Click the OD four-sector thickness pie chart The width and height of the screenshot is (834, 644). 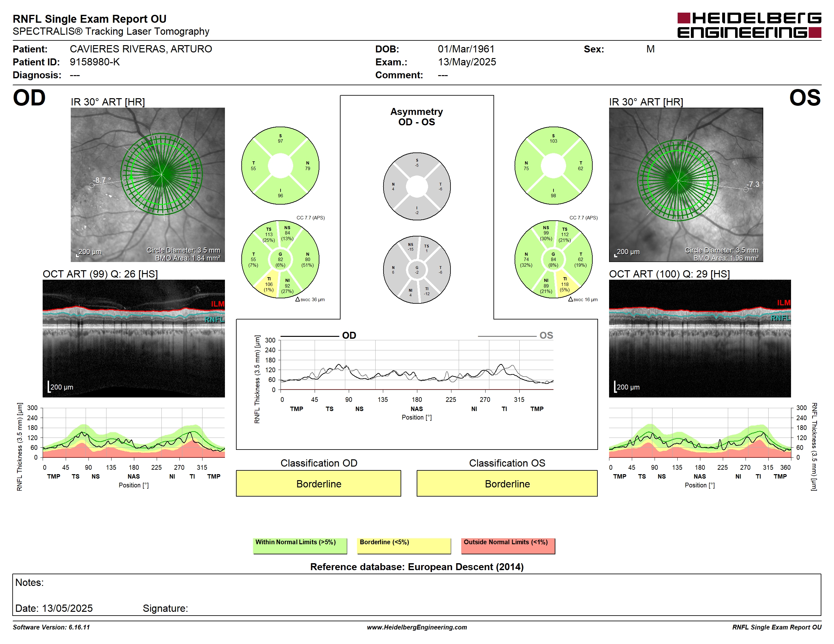coord(280,166)
